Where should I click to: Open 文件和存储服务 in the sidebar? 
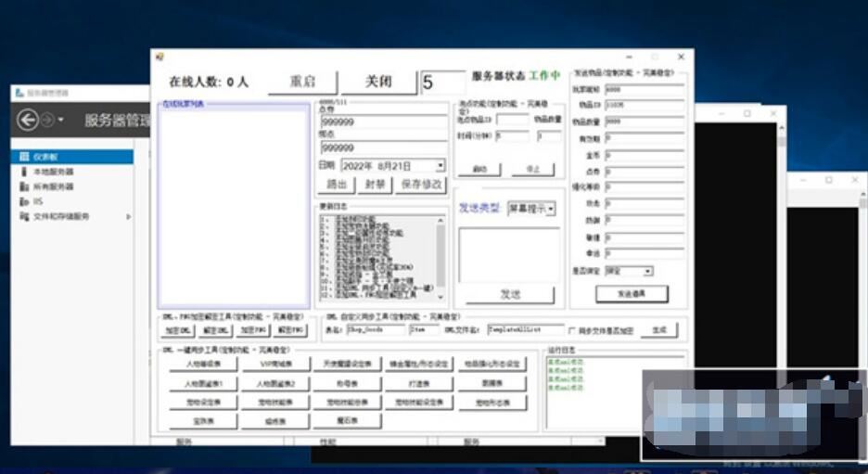click(61, 216)
